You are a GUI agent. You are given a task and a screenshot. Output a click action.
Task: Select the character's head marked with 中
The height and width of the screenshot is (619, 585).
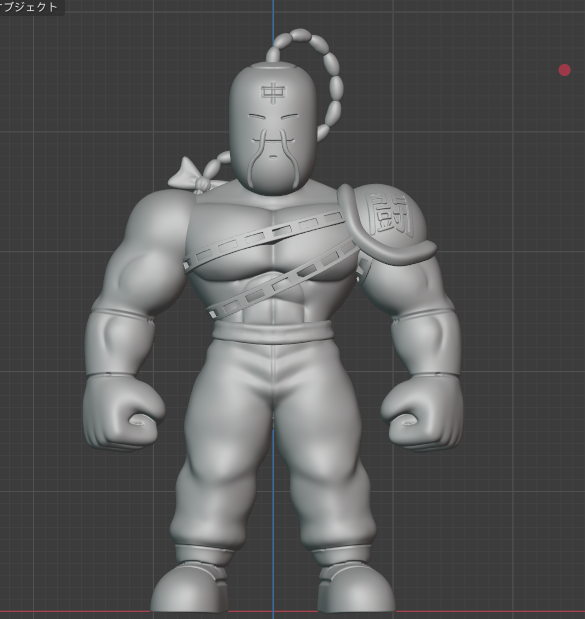273,128
